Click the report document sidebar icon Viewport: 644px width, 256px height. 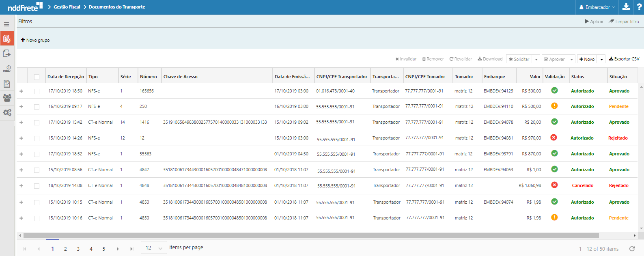point(7,84)
